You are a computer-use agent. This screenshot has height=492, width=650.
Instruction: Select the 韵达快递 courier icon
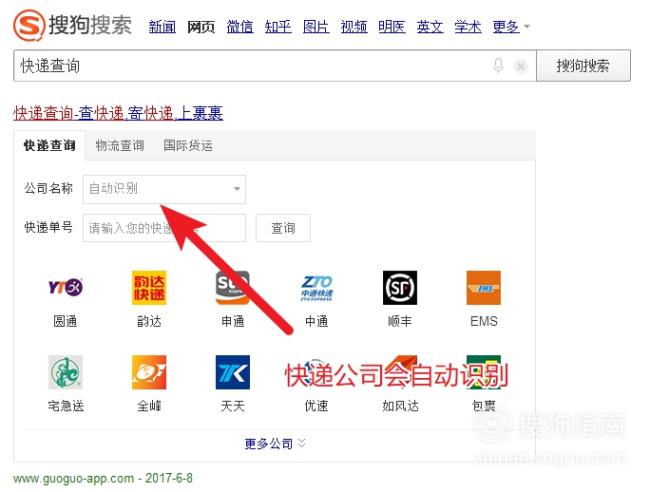[149, 288]
